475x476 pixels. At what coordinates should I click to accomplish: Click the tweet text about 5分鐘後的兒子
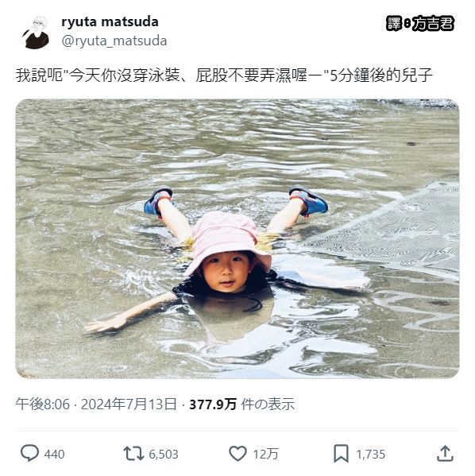224,75
